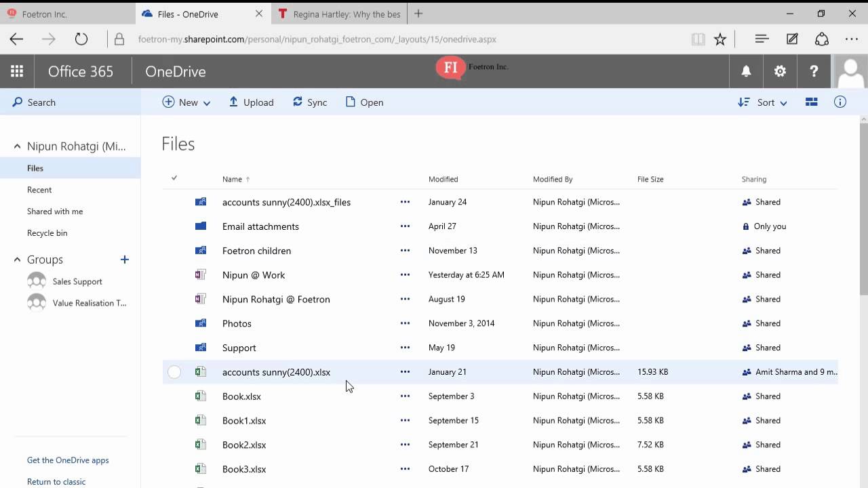Open the user profile picture
The height and width of the screenshot is (488, 868).
pyautogui.click(x=850, y=71)
